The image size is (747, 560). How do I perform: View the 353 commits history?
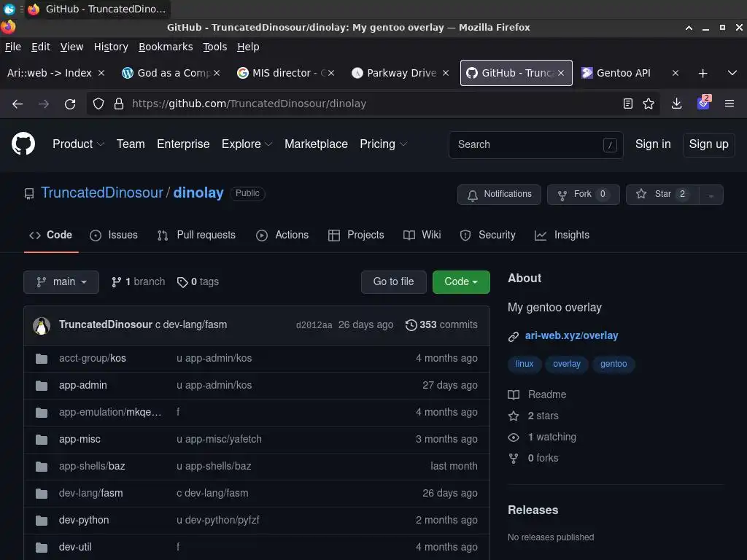[x=441, y=324]
